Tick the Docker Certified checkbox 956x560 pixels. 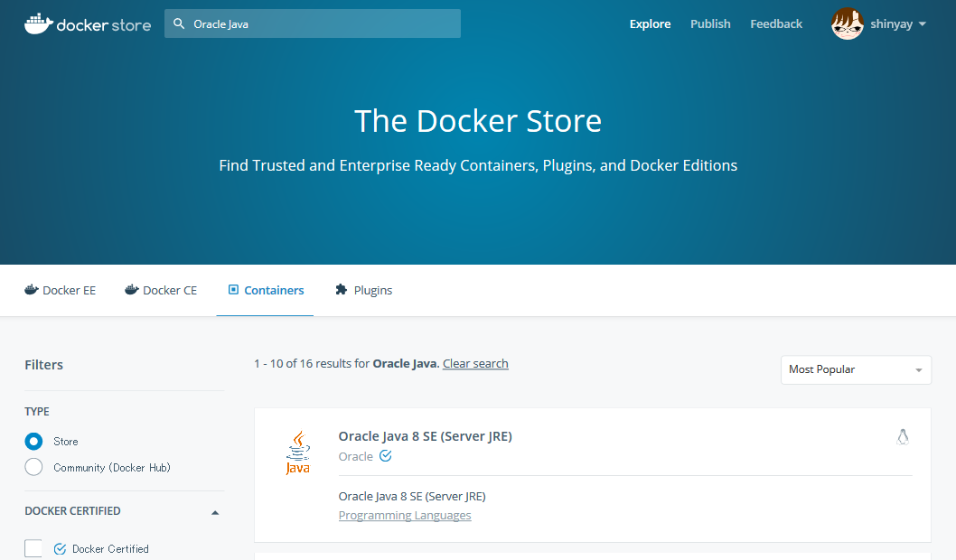pyautogui.click(x=33, y=548)
